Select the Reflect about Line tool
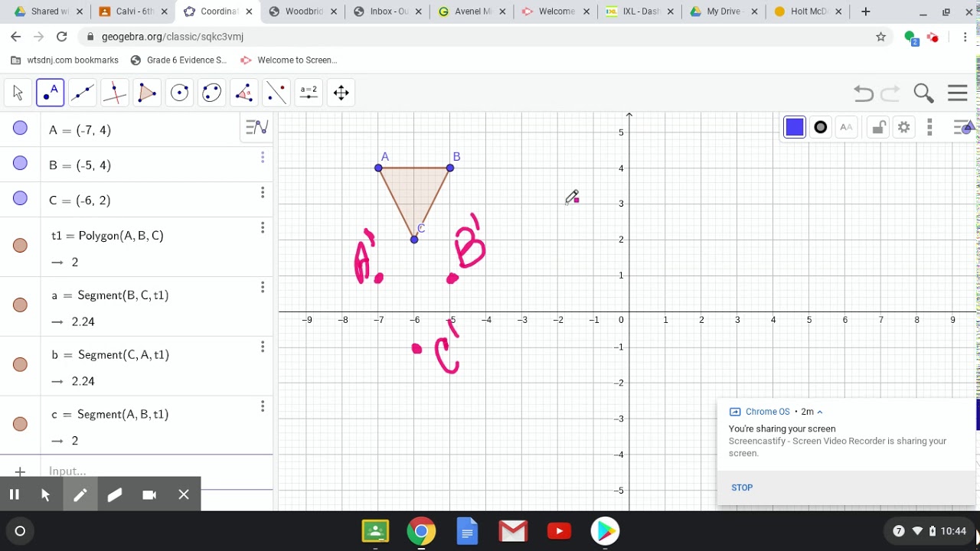Viewport: 980px width, 551px height. (276, 93)
